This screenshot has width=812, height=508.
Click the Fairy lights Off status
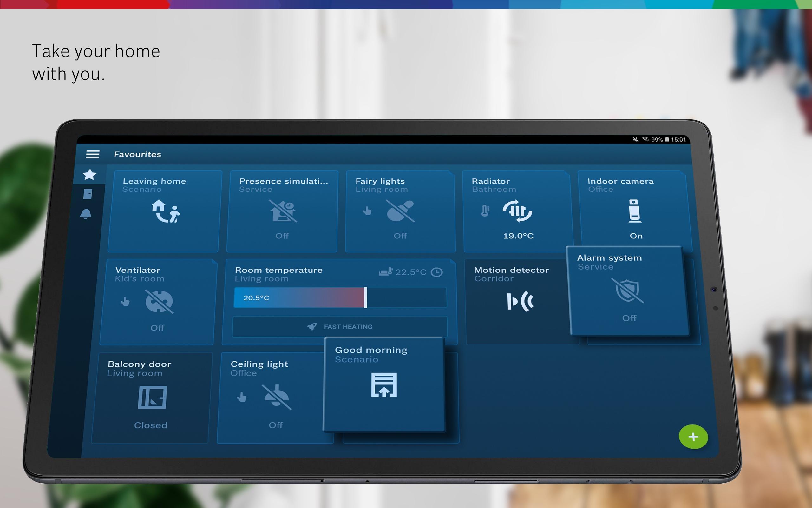(400, 236)
